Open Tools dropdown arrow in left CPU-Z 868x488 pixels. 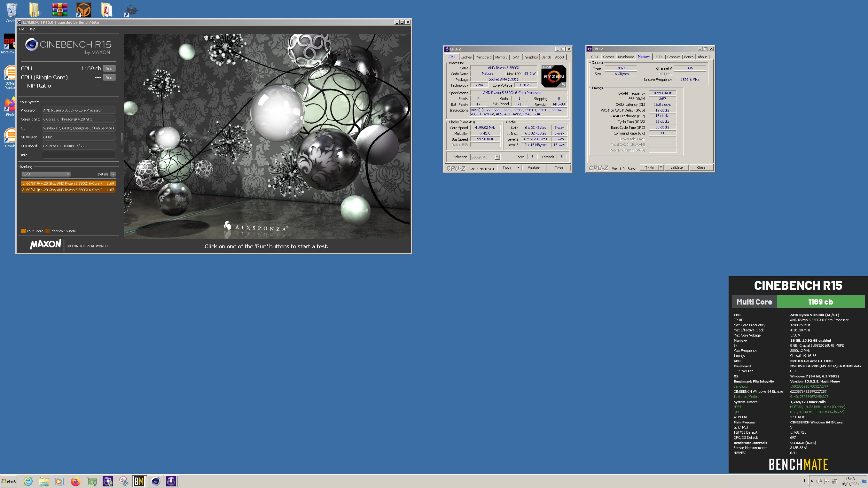pos(518,168)
